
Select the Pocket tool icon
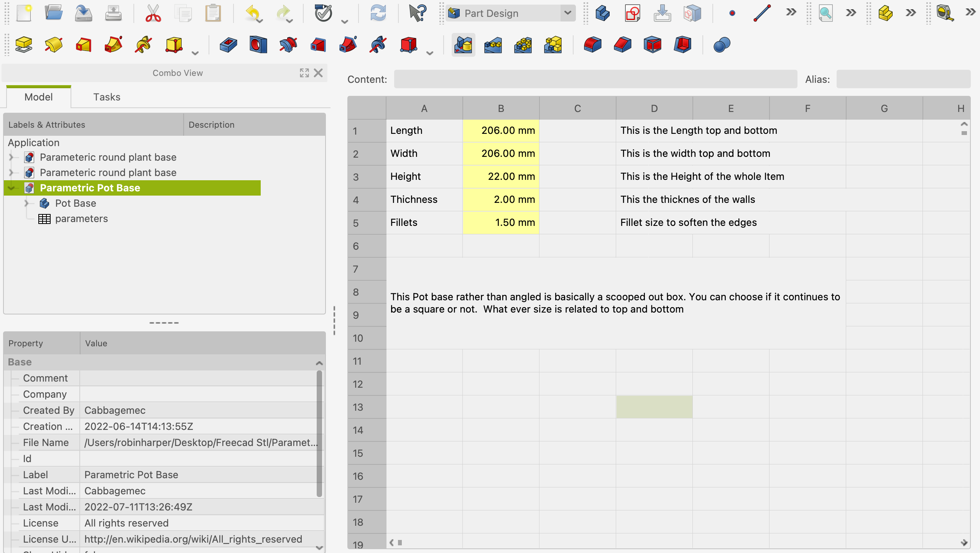(229, 45)
